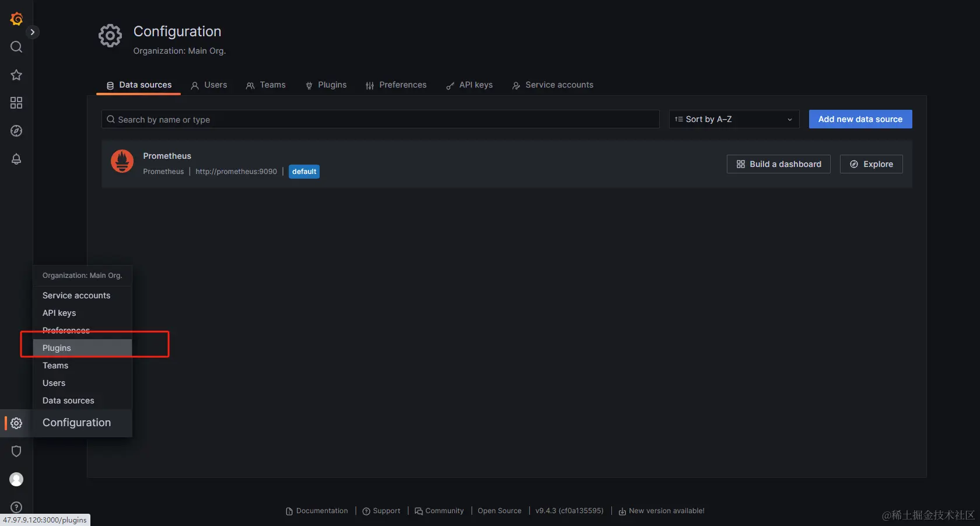The width and height of the screenshot is (980, 526).
Task: Select Preferences in the flyout menu
Action: pyautogui.click(x=83, y=330)
